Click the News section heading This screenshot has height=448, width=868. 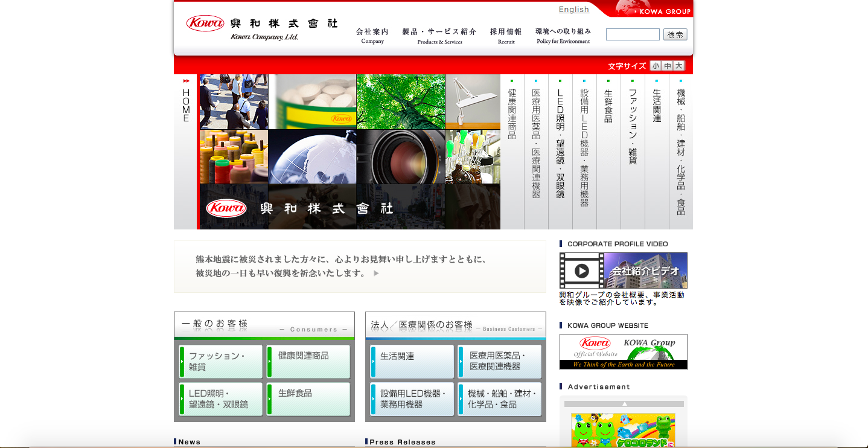(189, 442)
